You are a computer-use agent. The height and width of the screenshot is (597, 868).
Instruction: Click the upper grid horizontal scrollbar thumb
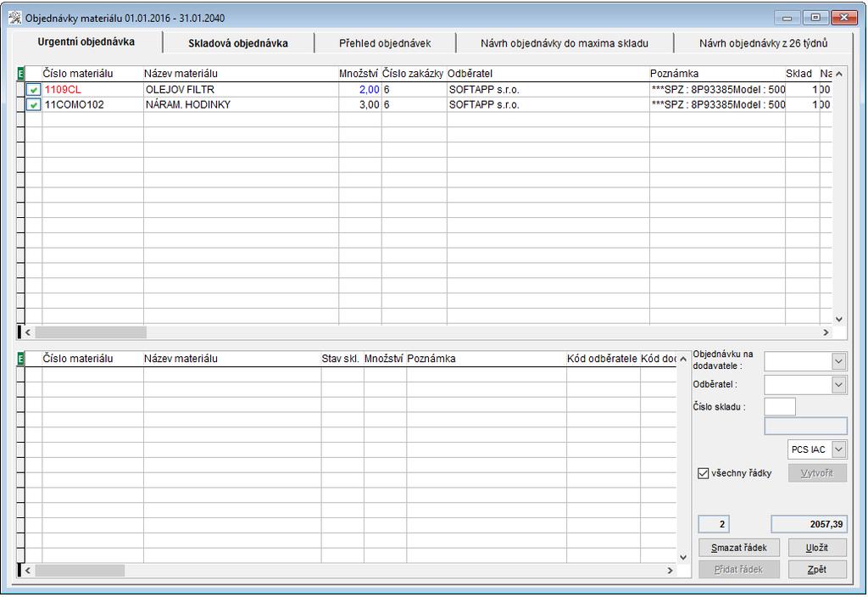91,332
